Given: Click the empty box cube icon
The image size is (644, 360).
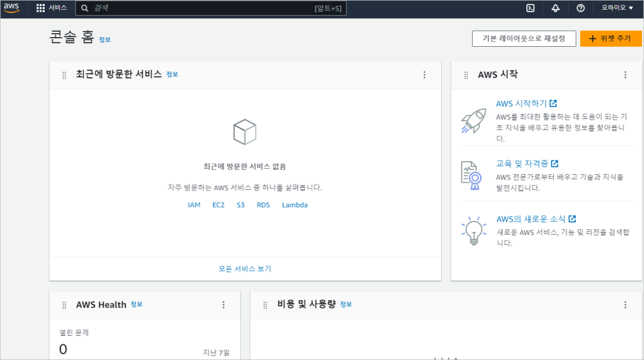Looking at the screenshot, I should click(245, 132).
